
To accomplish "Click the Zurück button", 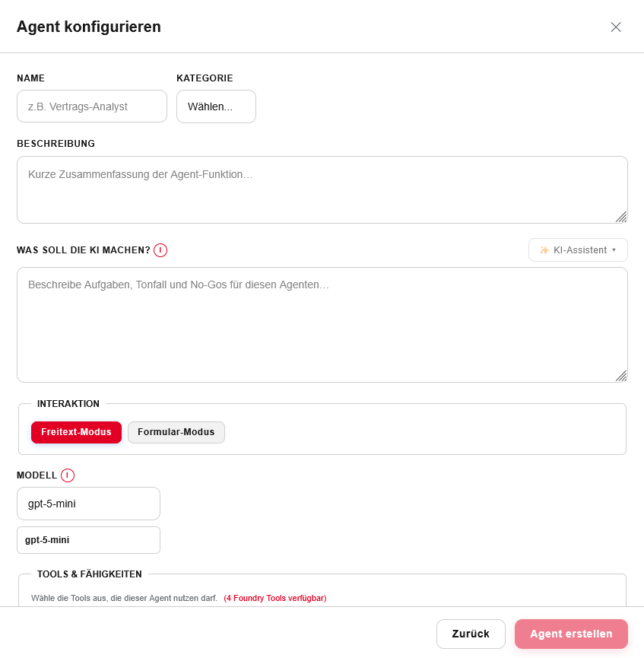I will 471,634.
